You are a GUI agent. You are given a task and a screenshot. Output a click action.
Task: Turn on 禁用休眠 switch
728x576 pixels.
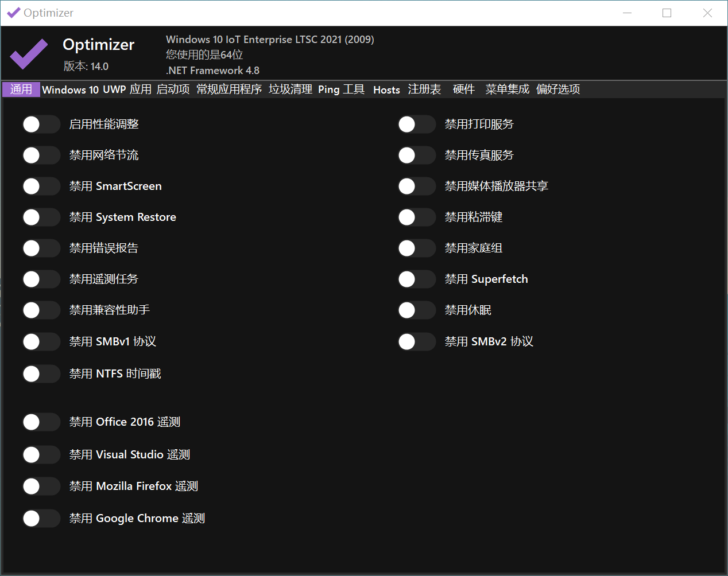pos(417,310)
